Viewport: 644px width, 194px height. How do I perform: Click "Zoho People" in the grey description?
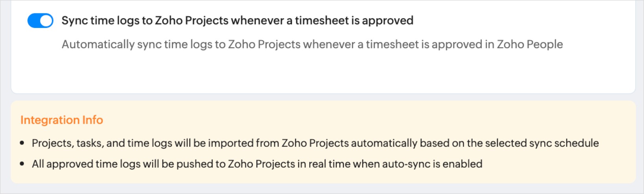(530, 44)
